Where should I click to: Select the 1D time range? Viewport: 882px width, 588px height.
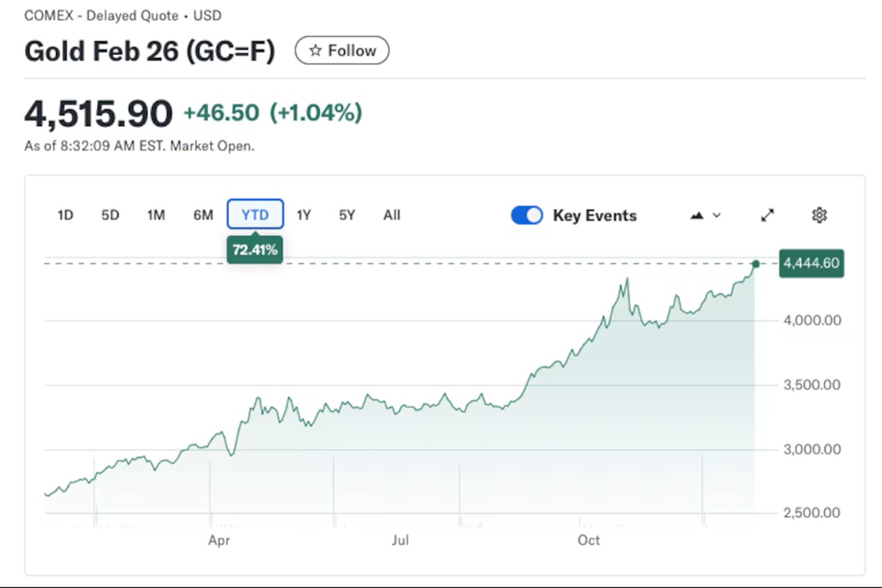pos(65,215)
